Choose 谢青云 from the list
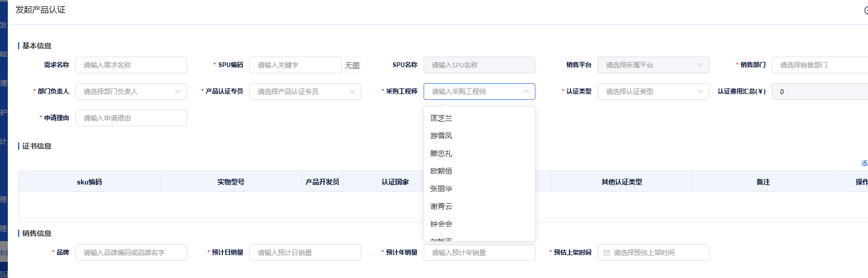 tap(441, 206)
